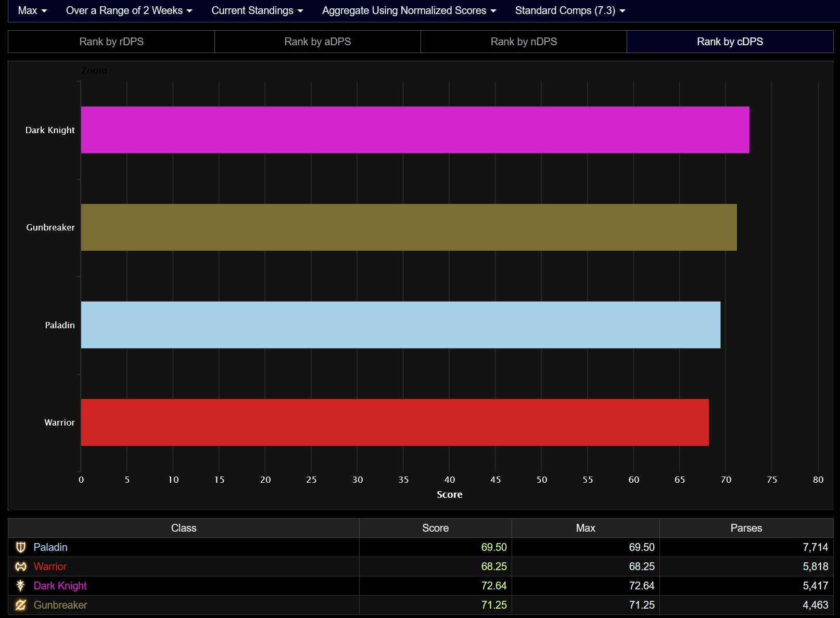The height and width of the screenshot is (618, 840).
Task: Click the Gunbreaker parses value 4,463
Action: 815,605
